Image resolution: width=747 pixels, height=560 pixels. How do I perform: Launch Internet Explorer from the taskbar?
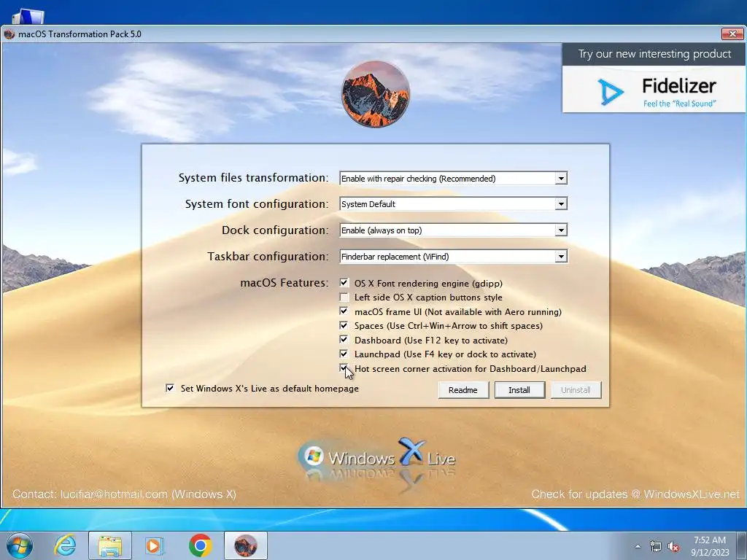click(65, 545)
